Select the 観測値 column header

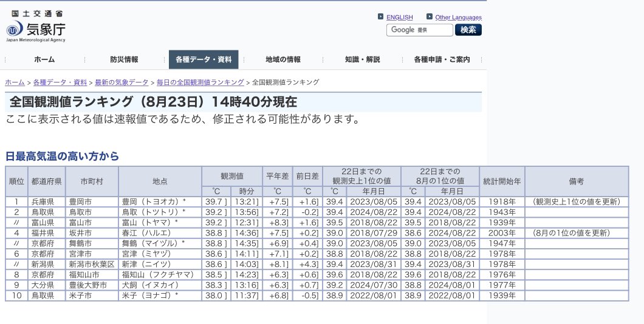point(232,177)
